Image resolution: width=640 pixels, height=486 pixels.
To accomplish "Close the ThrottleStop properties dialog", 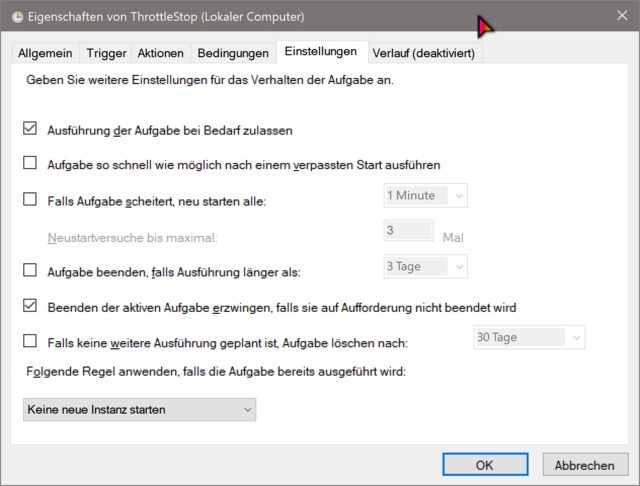I will pos(622,16).
